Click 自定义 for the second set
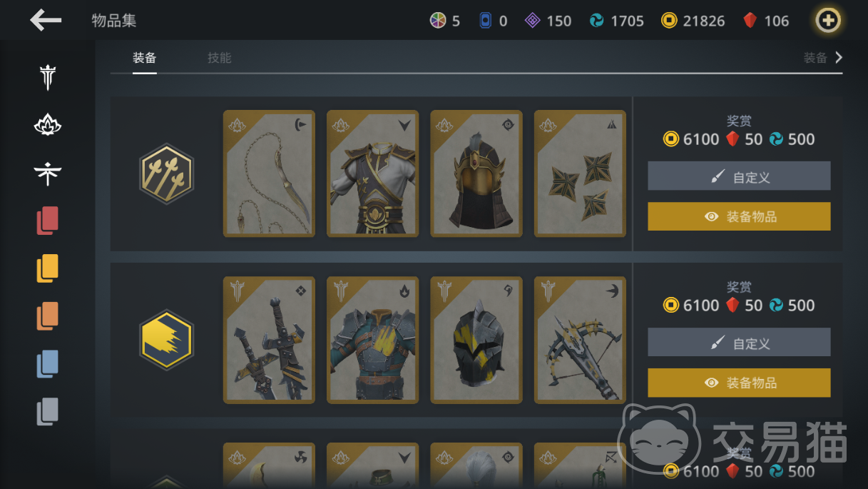 pos(739,342)
